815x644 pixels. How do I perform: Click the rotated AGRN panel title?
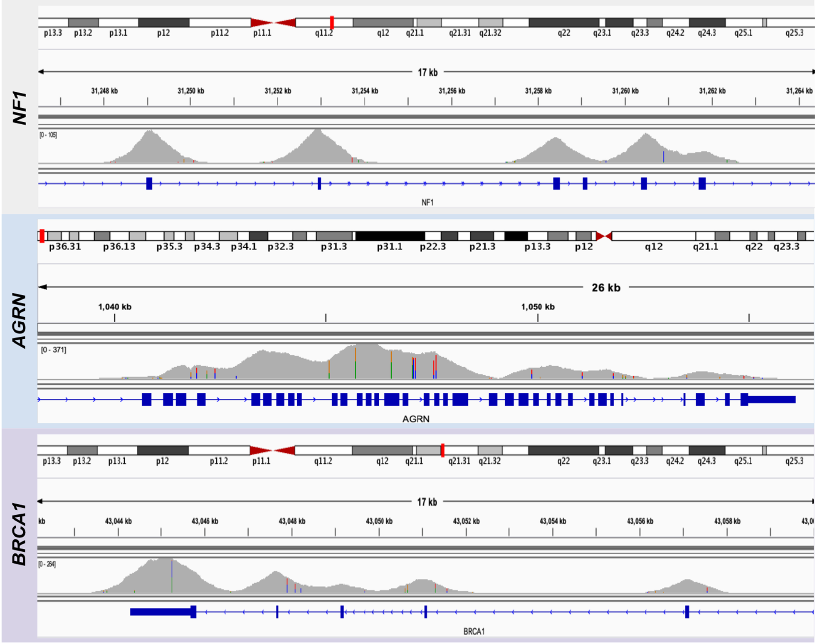pos(19,321)
